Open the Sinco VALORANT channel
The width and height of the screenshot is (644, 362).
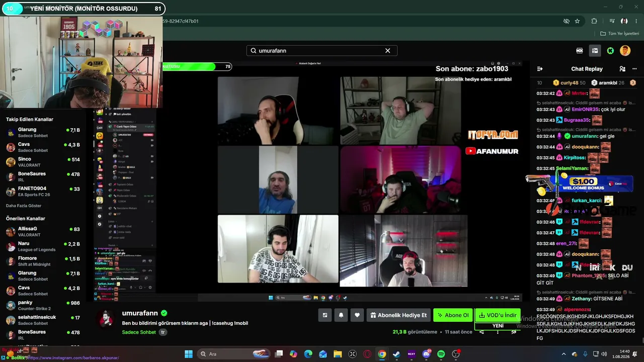click(43, 162)
